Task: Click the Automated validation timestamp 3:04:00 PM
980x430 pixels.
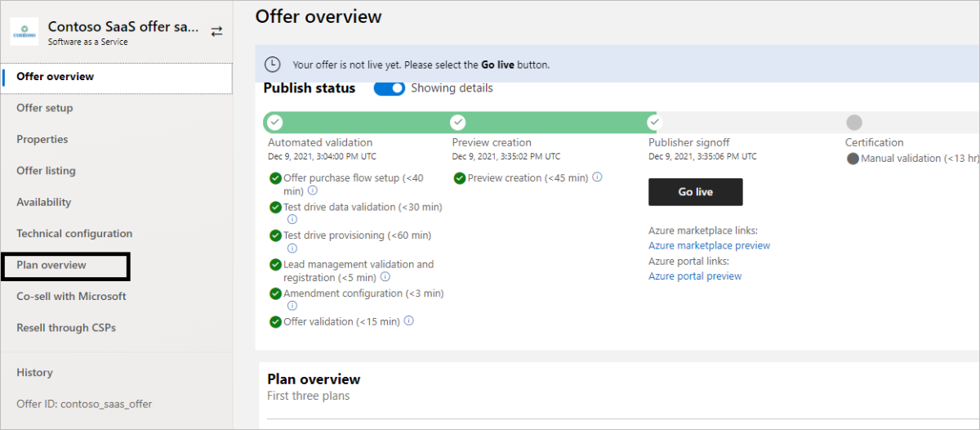Action: click(322, 156)
